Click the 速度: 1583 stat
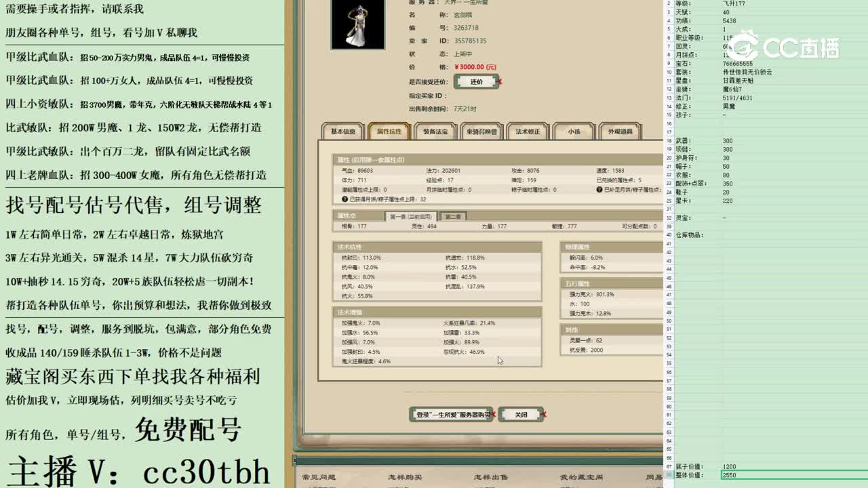Image resolution: width=868 pixels, height=488 pixels. (x=610, y=171)
